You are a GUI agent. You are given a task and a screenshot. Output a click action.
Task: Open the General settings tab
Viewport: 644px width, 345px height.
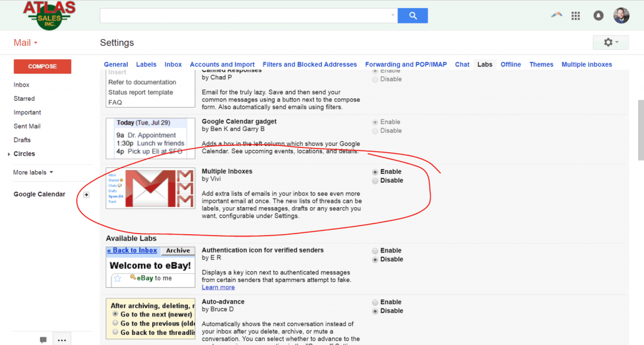(x=116, y=65)
